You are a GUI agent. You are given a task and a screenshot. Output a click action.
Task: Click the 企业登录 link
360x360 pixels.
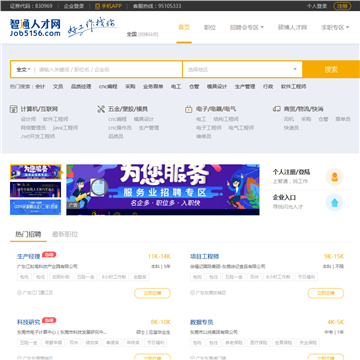74,6
